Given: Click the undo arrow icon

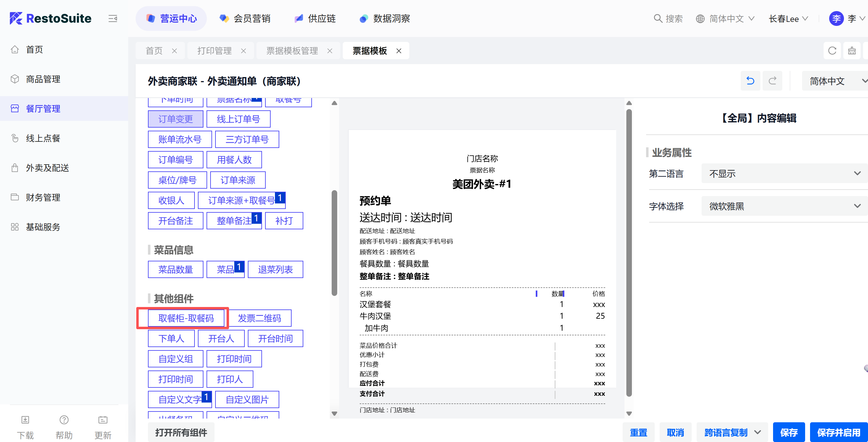Looking at the screenshot, I should coord(750,81).
